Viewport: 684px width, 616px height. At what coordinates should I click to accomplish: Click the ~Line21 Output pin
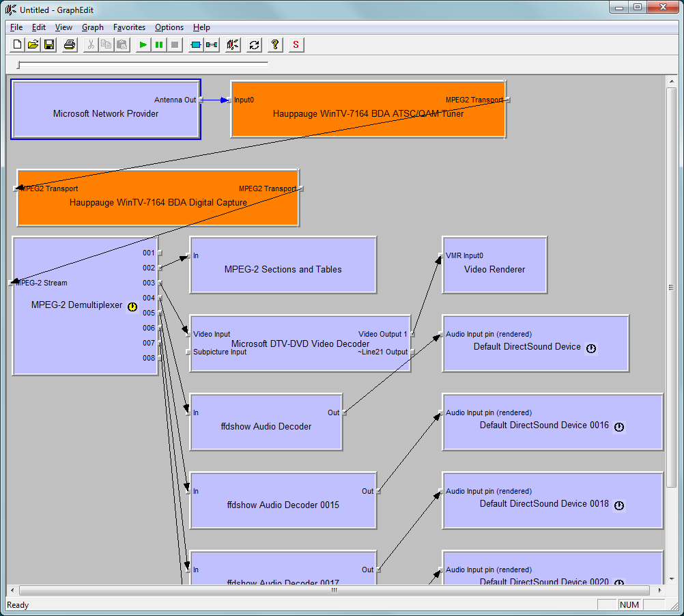412,352
